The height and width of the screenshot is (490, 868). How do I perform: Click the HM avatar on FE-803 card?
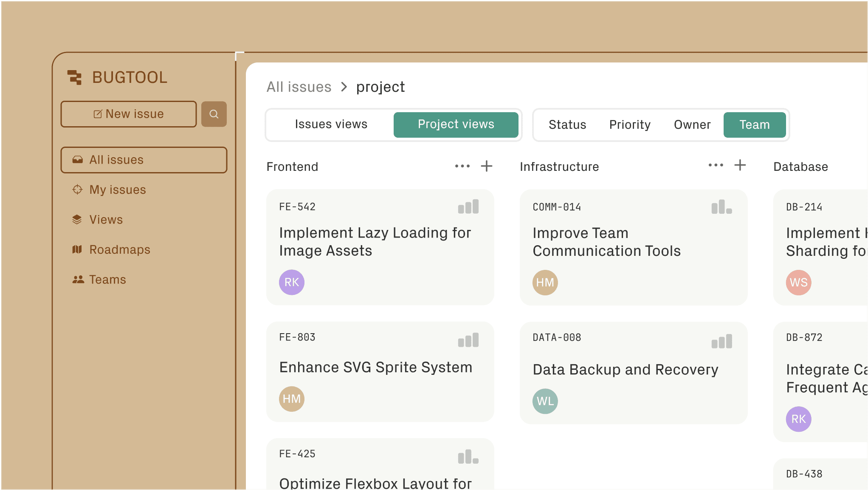pyautogui.click(x=292, y=399)
